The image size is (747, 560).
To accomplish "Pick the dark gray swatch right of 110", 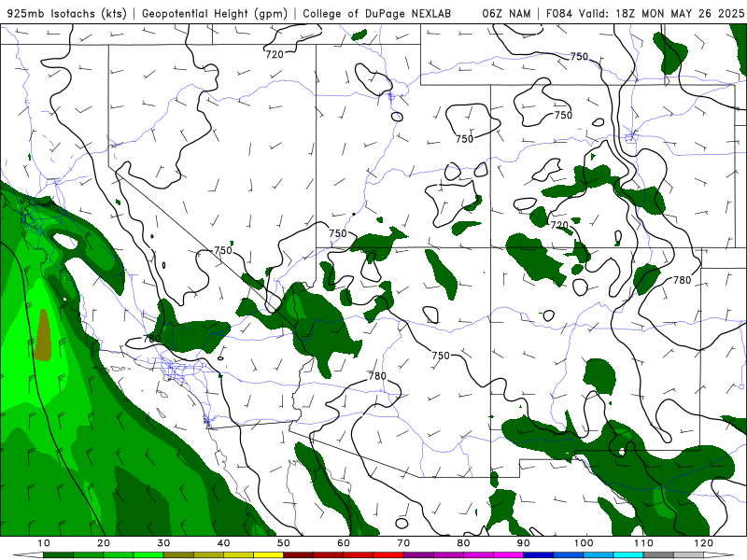I will tap(658, 555).
